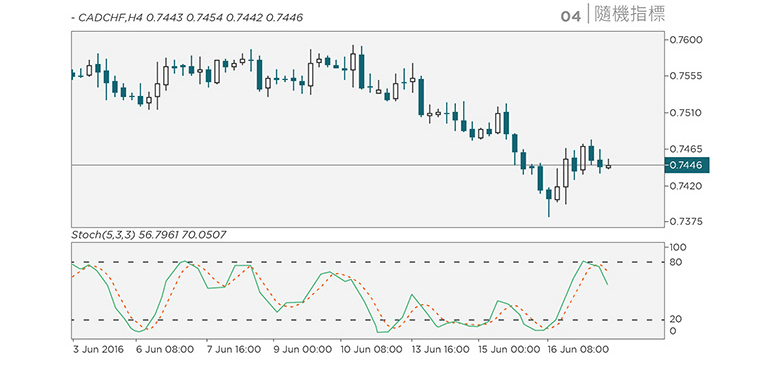This screenshot has width=766, height=370.
Task: Click the 9 Jun 00:00 time label
Action: pos(302,349)
